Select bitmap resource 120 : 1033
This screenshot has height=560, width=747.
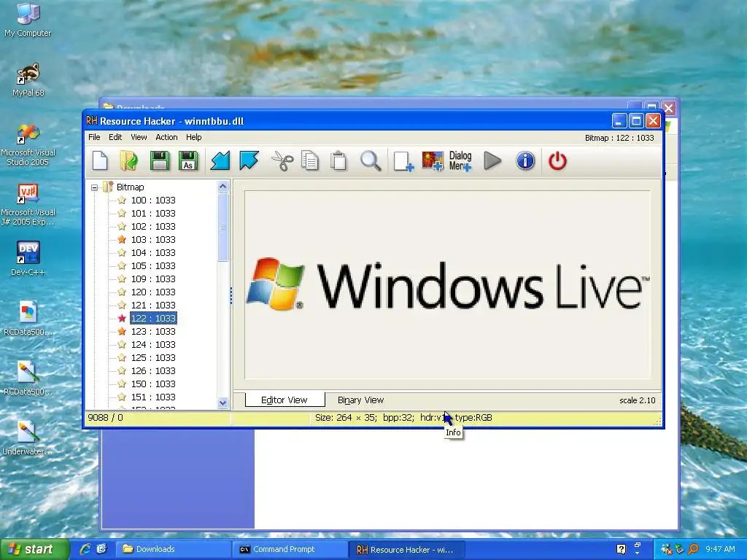pos(153,292)
